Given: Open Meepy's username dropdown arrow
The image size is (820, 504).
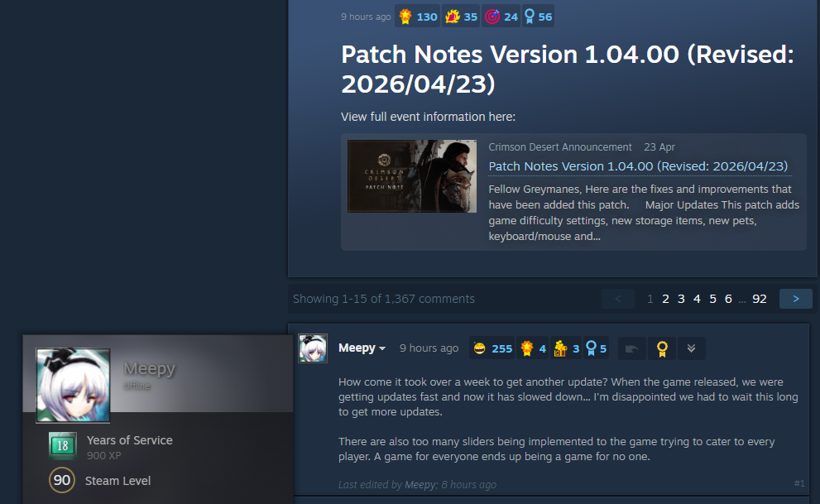Looking at the screenshot, I should [x=382, y=348].
